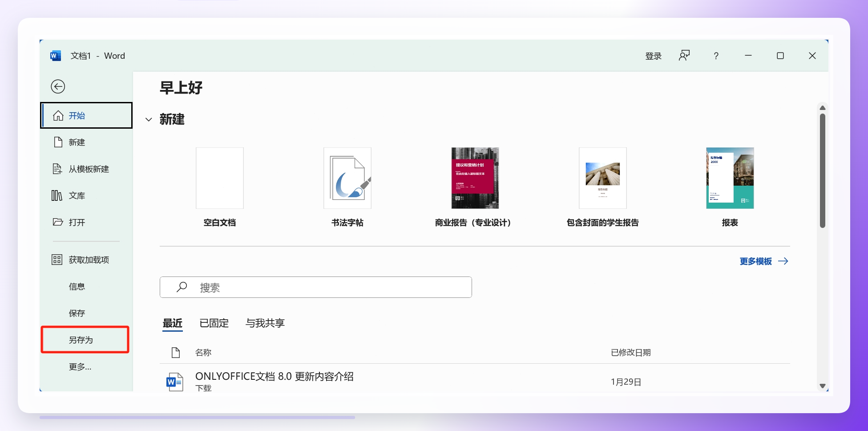The width and height of the screenshot is (868, 431).
Task: Click the feedback person icon in title bar
Action: 684,56
